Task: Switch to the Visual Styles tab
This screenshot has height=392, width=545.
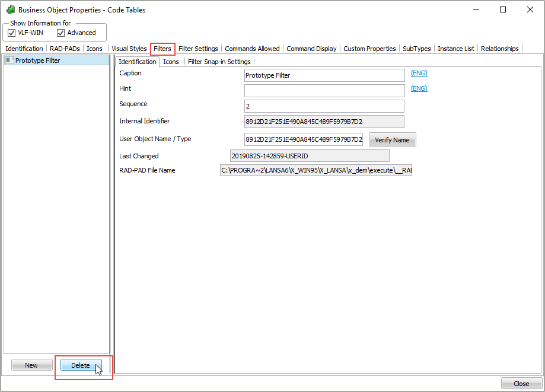Action: pos(129,49)
